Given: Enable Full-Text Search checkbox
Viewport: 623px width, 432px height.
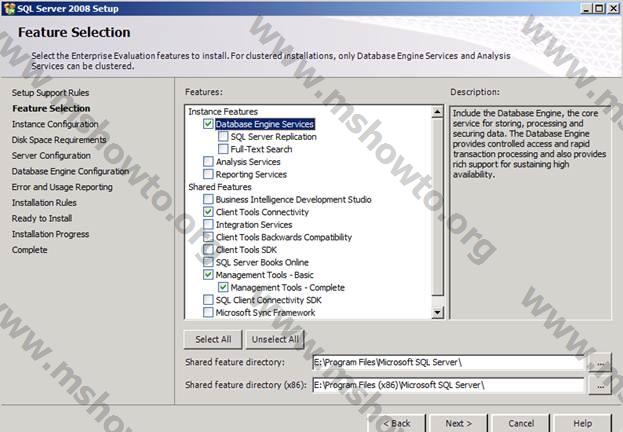Looking at the screenshot, I should coord(223,149).
